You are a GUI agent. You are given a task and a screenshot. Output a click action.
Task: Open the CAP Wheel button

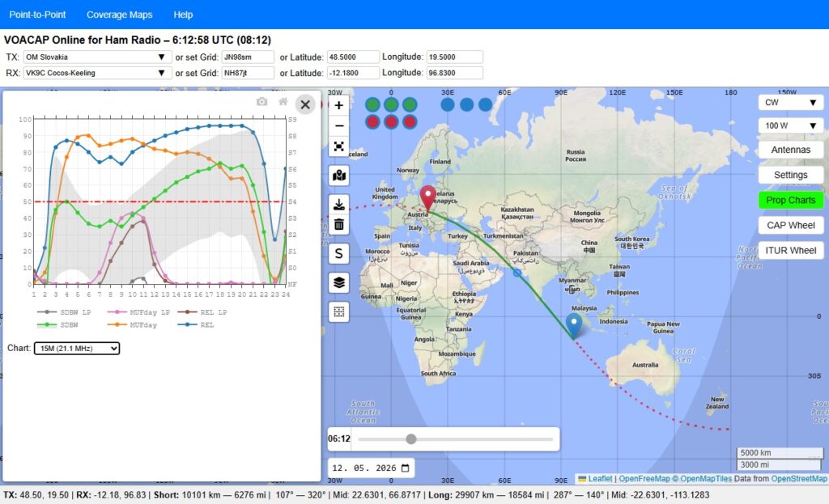791,225
